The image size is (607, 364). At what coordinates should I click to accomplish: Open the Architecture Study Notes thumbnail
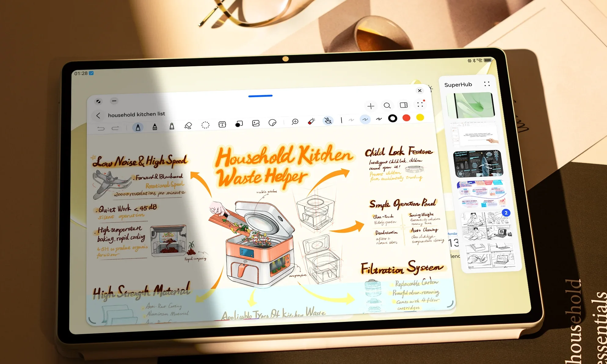click(478, 164)
